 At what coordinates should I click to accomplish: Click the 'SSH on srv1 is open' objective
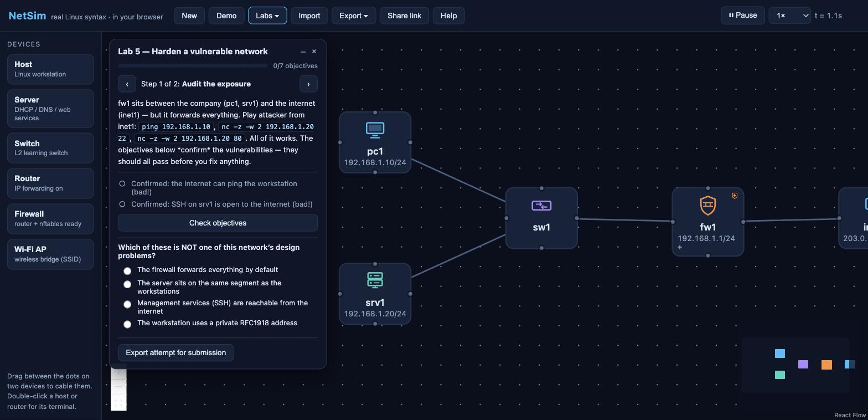[x=218, y=204]
